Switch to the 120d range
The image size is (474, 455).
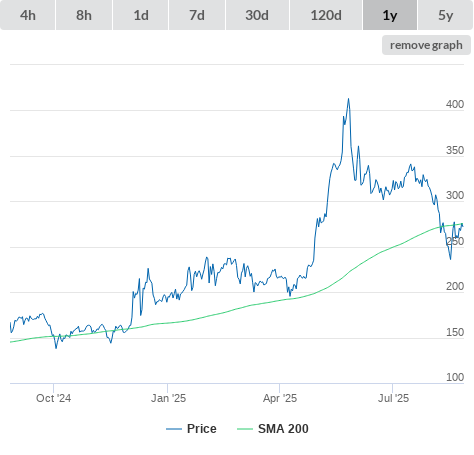326,15
